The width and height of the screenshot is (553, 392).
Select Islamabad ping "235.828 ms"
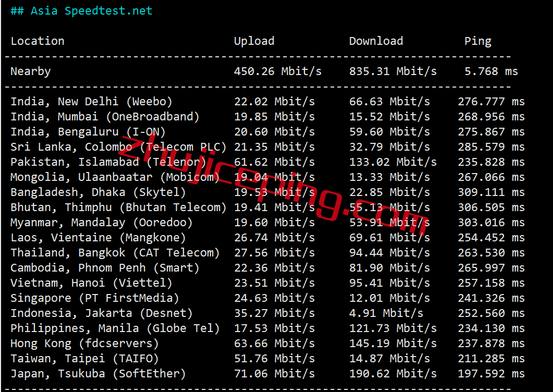point(491,162)
